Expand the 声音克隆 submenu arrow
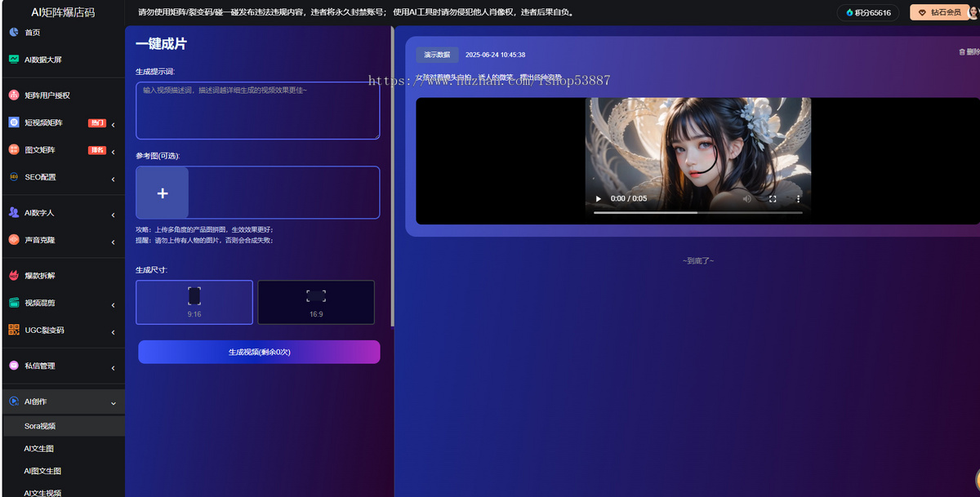The width and height of the screenshot is (980, 497). (113, 242)
